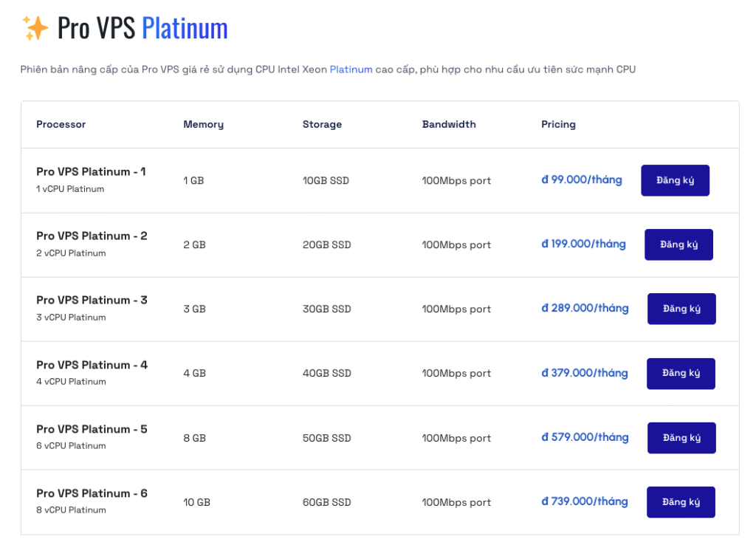Click the đ 99.000/tháng price

tap(582, 180)
